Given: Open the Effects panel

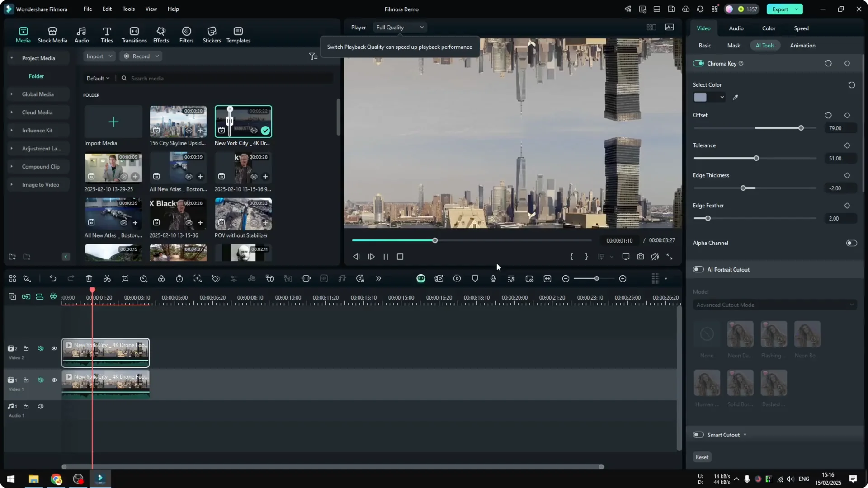Looking at the screenshot, I should pos(161,34).
